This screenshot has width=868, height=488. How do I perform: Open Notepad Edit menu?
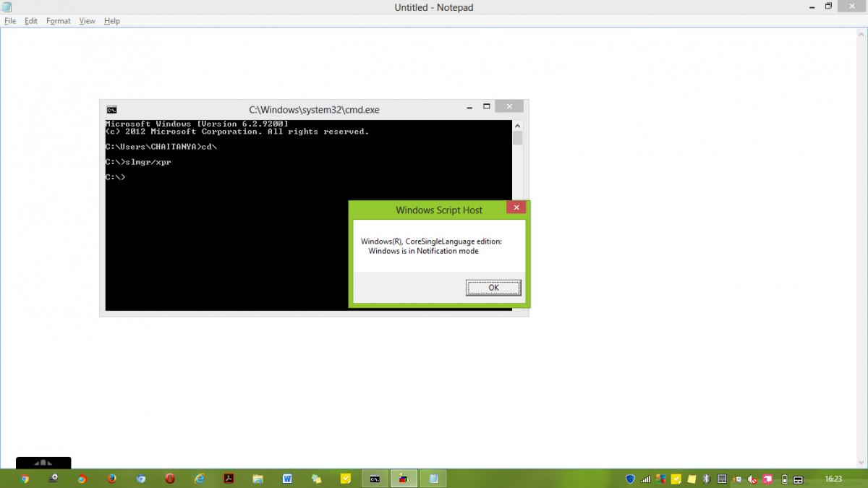[31, 21]
